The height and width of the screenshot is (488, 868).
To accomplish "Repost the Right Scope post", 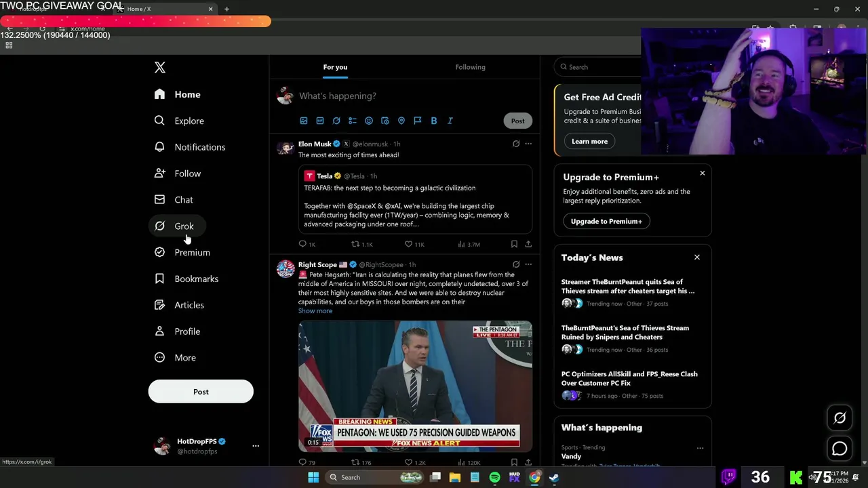I will click(x=361, y=462).
